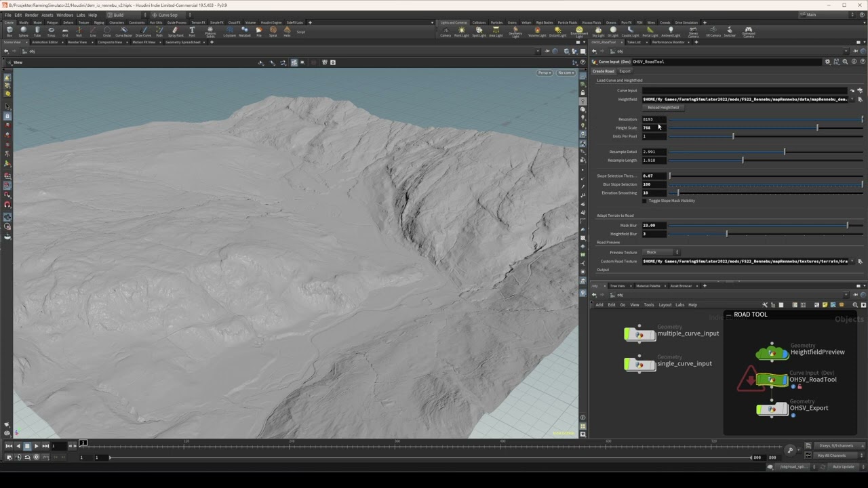Adjust the Height Scale slider
The height and width of the screenshot is (488, 868).
pos(816,127)
